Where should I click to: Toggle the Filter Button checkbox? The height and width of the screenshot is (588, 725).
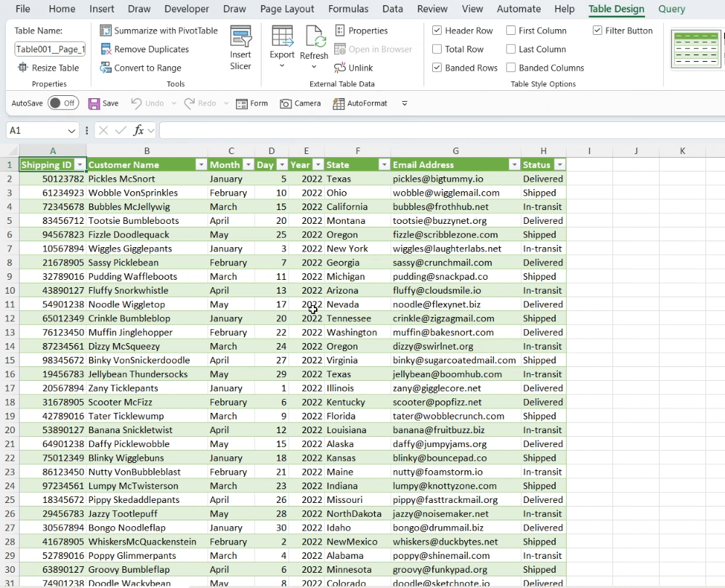click(x=597, y=31)
